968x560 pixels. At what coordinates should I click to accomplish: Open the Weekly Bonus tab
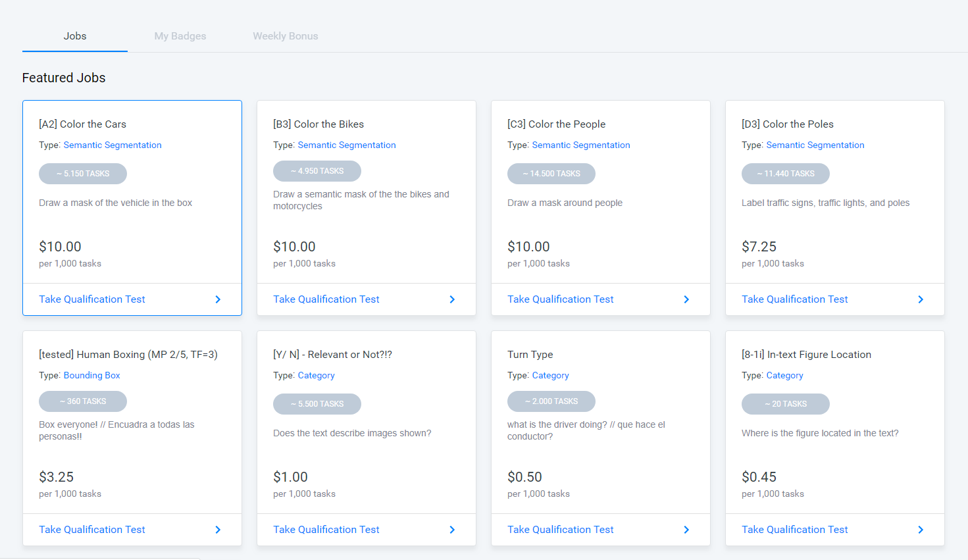(286, 36)
